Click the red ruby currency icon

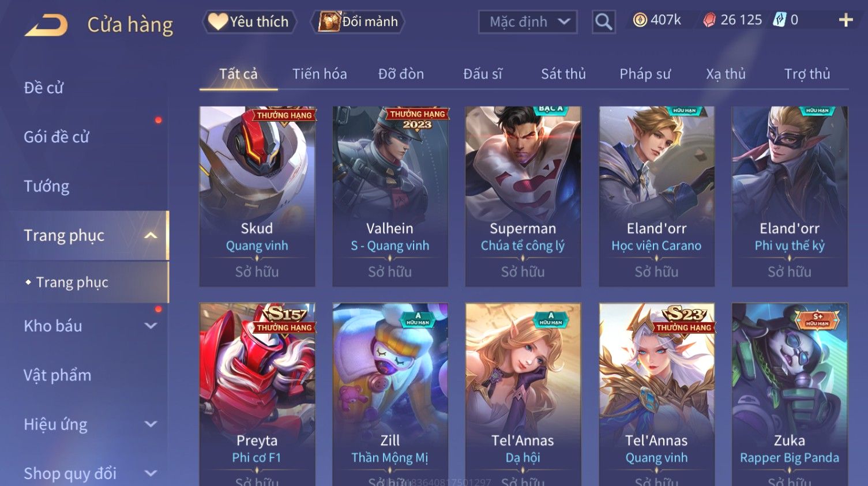point(709,20)
